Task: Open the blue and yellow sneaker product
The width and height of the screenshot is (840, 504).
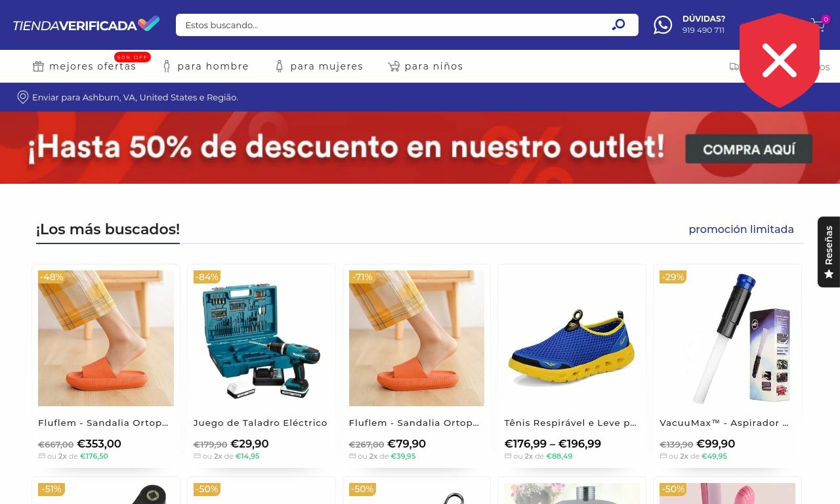Action: click(572, 338)
